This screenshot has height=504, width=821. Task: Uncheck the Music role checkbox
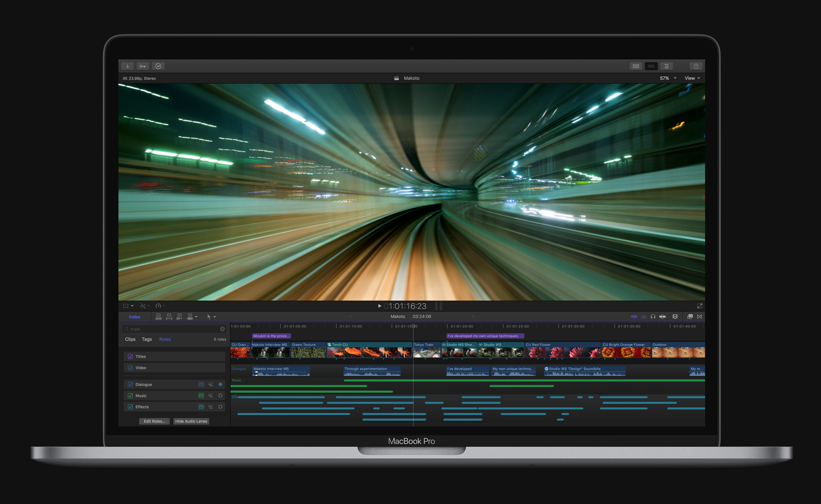[x=130, y=396]
